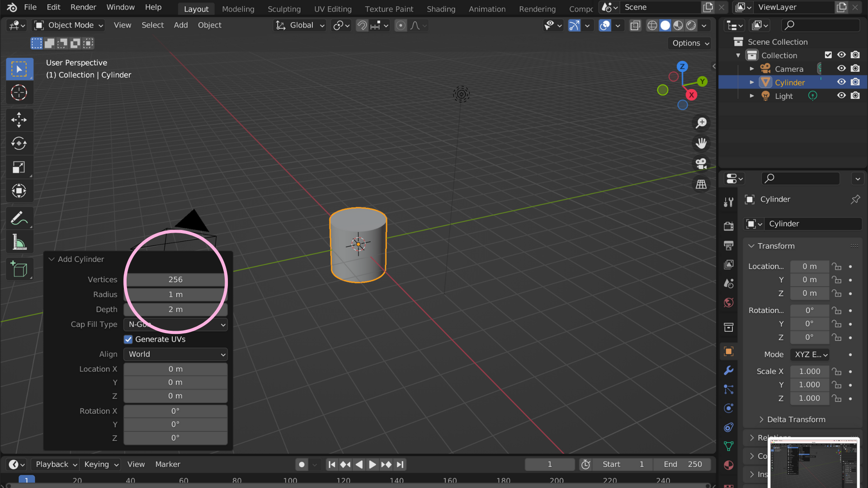Image resolution: width=868 pixels, height=488 pixels.
Task: Hide the Light object in viewport
Action: click(x=841, y=95)
